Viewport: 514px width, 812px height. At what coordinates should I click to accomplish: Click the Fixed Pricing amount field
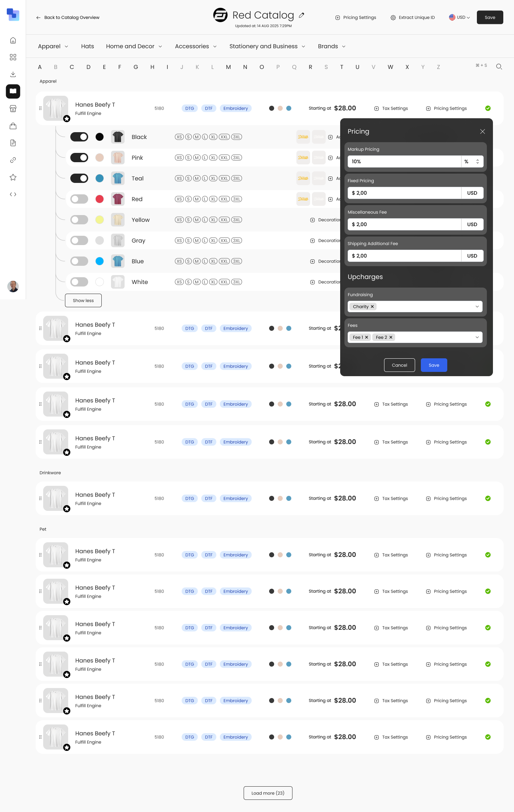404,193
